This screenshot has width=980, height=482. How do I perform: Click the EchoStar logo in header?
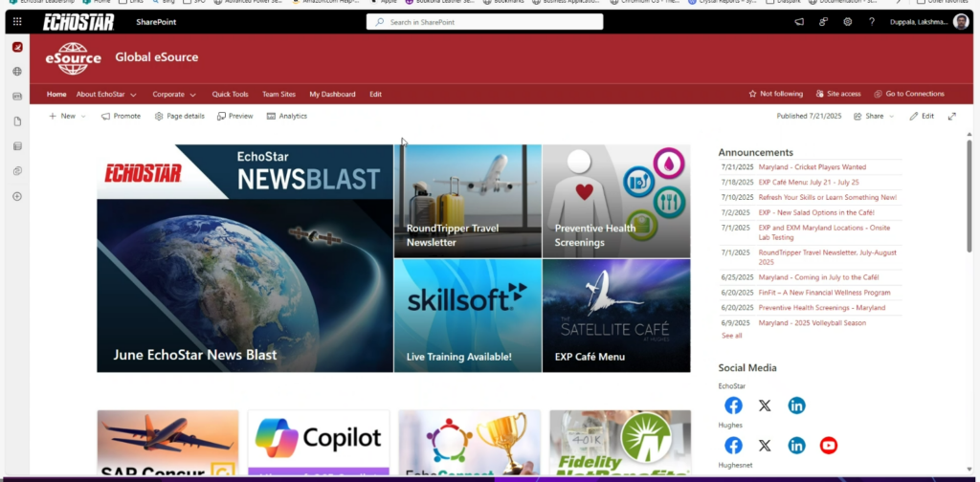(78, 23)
